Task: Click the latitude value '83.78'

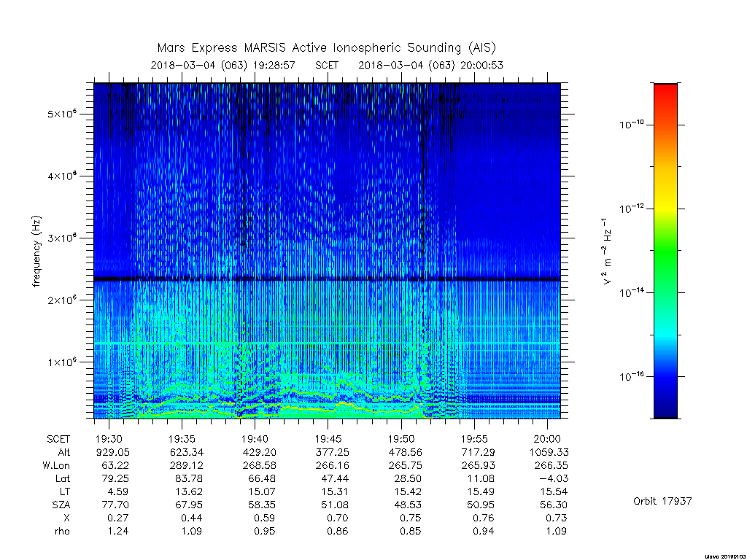Action: 189,478
